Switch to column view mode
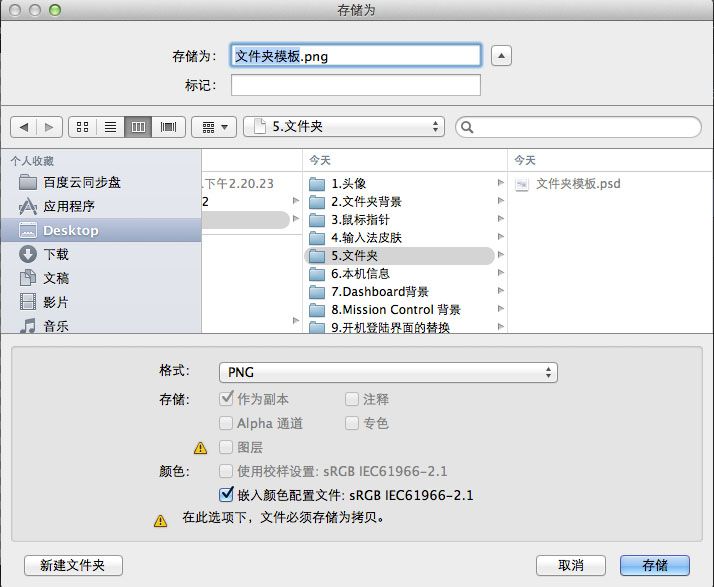Viewport: 714px width, 587px height. (139, 127)
